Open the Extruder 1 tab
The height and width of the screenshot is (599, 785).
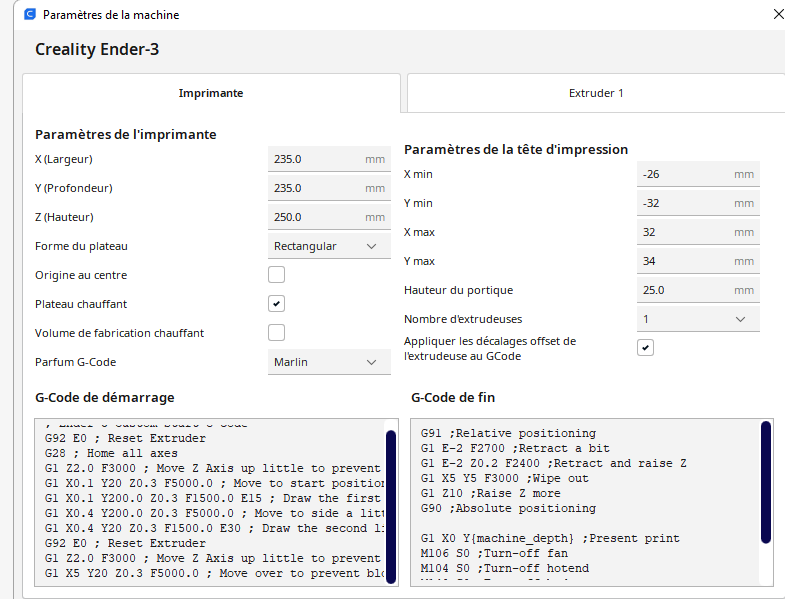(596, 93)
